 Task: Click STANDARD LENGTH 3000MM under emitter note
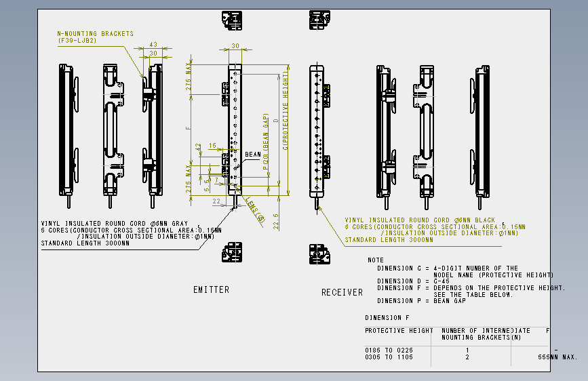pos(85,243)
